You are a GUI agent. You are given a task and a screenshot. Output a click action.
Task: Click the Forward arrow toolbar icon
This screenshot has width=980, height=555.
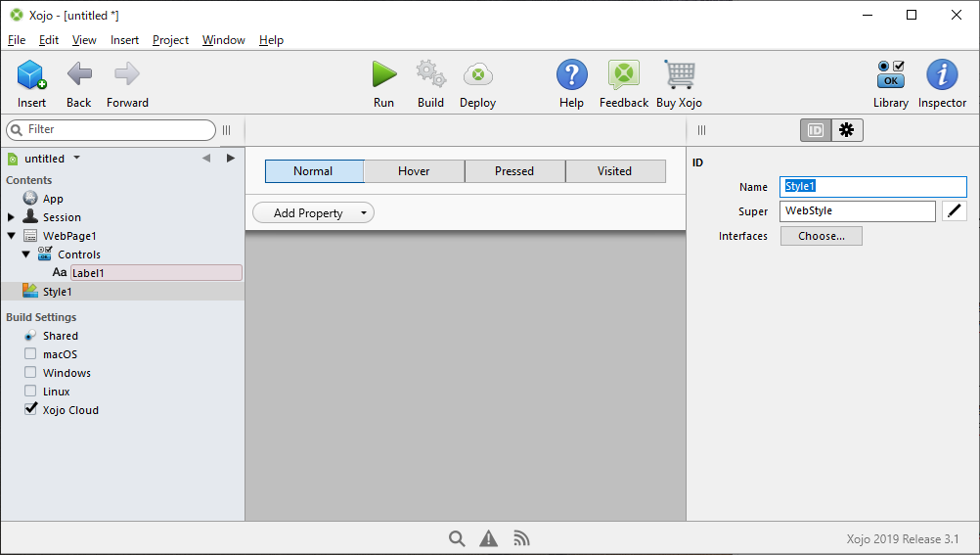127,73
